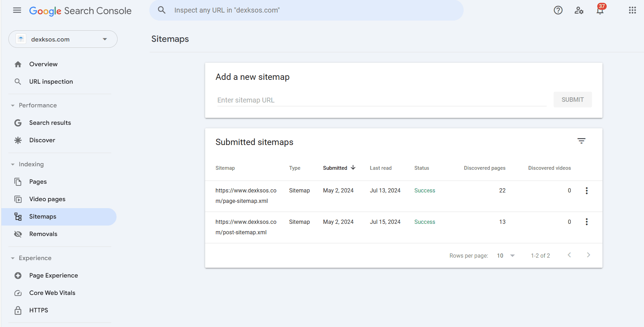Click discovered pages value 22
The image size is (644, 327).
tap(502, 190)
